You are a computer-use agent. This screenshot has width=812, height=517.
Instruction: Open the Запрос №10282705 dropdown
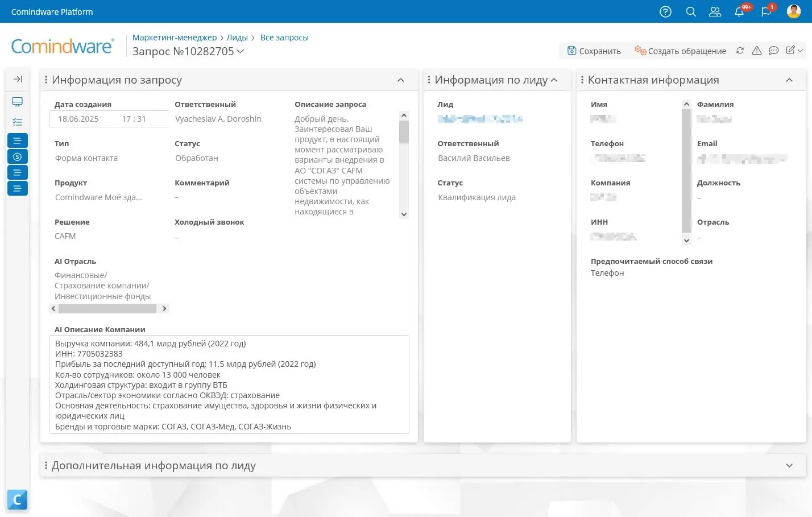click(241, 51)
